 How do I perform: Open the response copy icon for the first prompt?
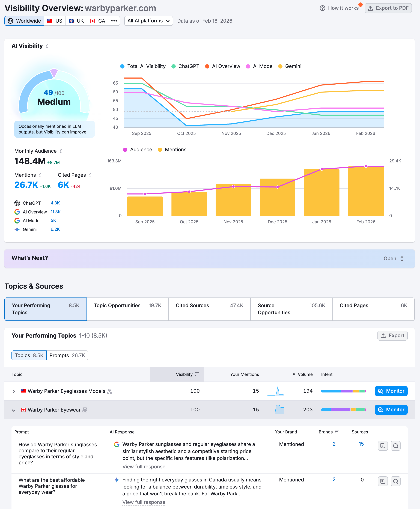(x=383, y=446)
